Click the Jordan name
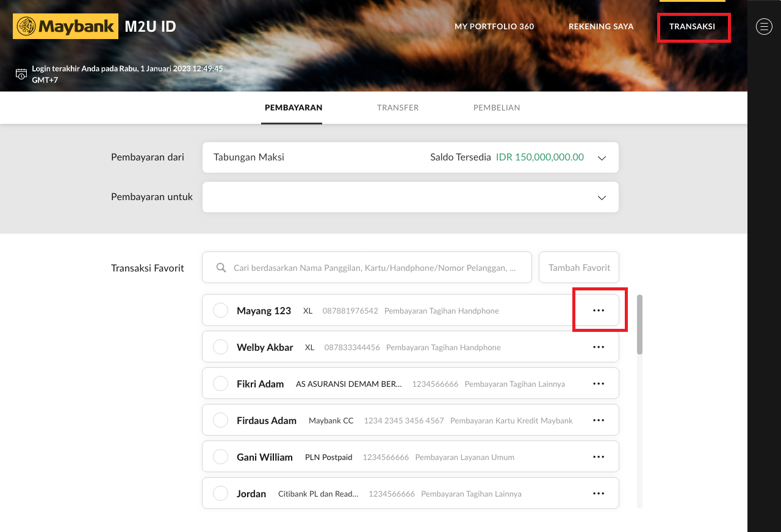The height and width of the screenshot is (532, 781). tap(251, 494)
